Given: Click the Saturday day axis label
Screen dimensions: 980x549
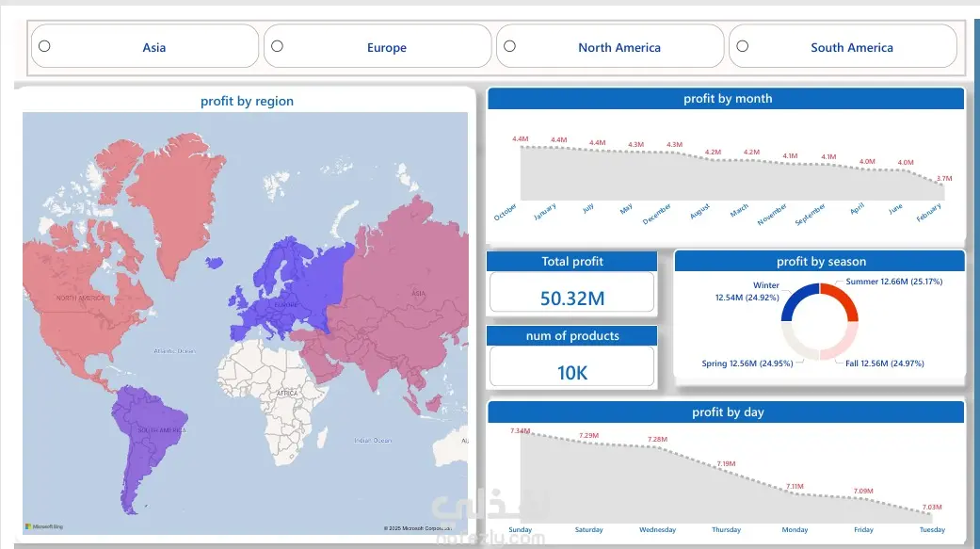Looking at the screenshot, I should [588, 529].
